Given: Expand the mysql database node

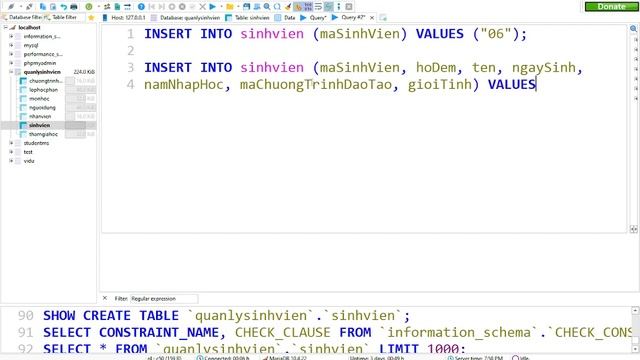Looking at the screenshot, I should pos(11,45).
